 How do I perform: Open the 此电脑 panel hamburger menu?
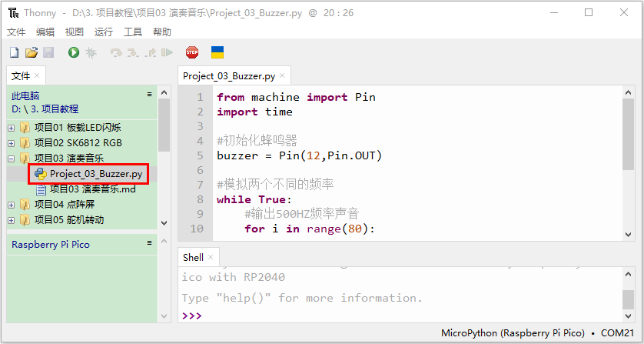coord(150,94)
